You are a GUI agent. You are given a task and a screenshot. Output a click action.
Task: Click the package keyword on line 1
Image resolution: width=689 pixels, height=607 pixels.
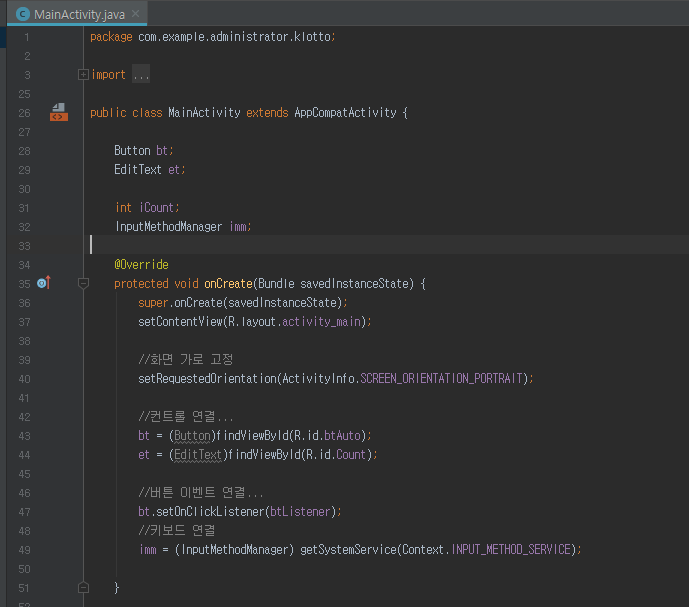111,37
